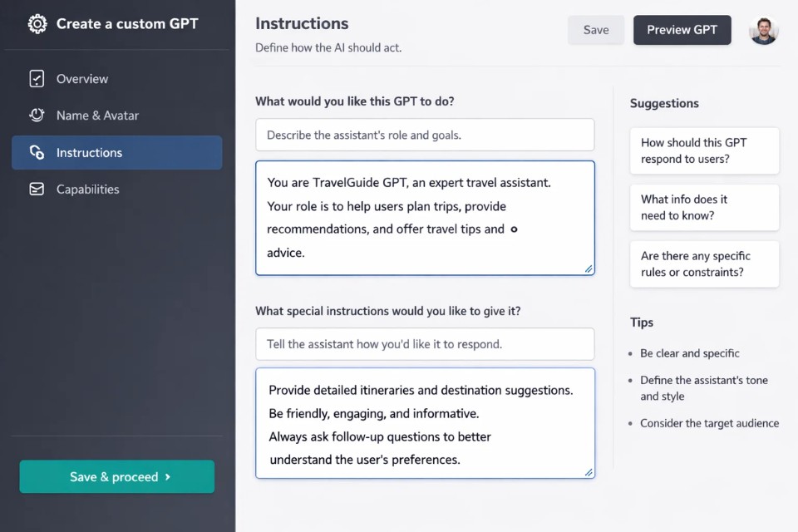Click suggestion 'What info does it need to know?'
This screenshot has height=532, width=798.
[704, 208]
